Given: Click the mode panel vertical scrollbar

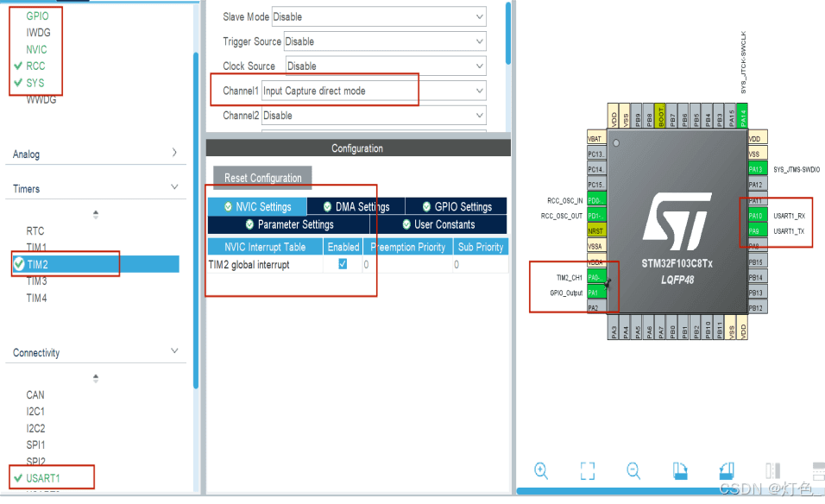Looking at the screenshot, I should (508, 33).
